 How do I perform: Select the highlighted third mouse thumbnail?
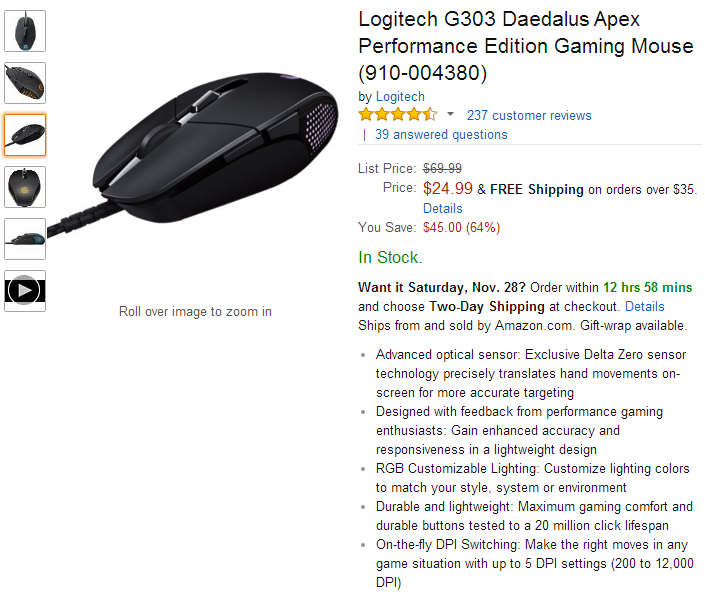pyautogui.click(x=25, y=135)
